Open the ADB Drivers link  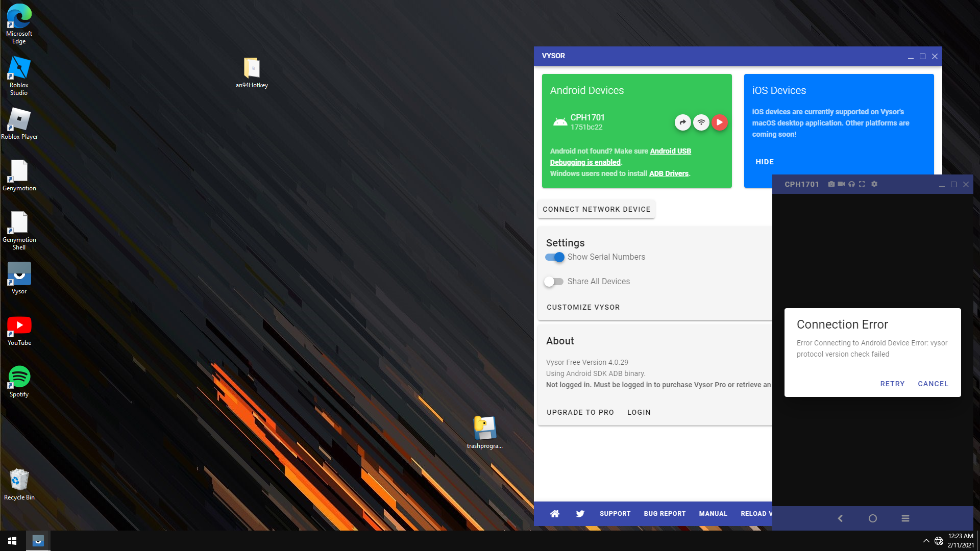669,173
